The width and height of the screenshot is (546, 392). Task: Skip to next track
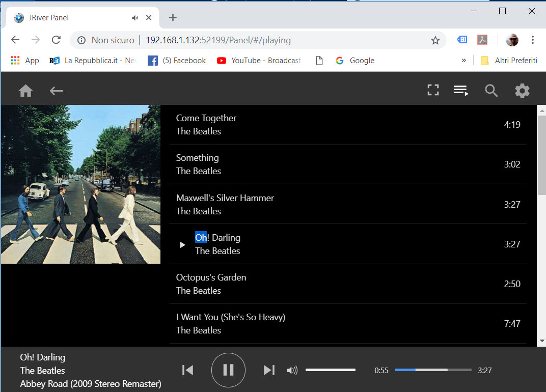coord(269,370)
